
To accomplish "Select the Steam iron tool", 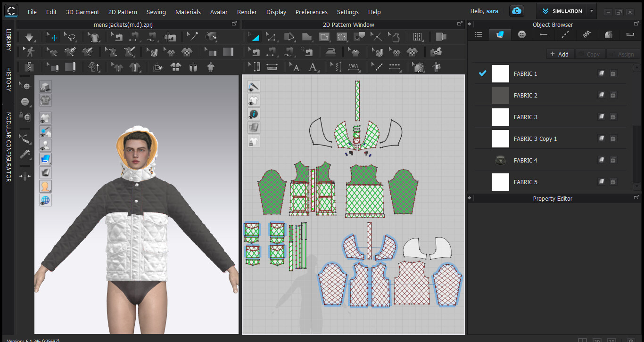I will [x=331, y=52].
